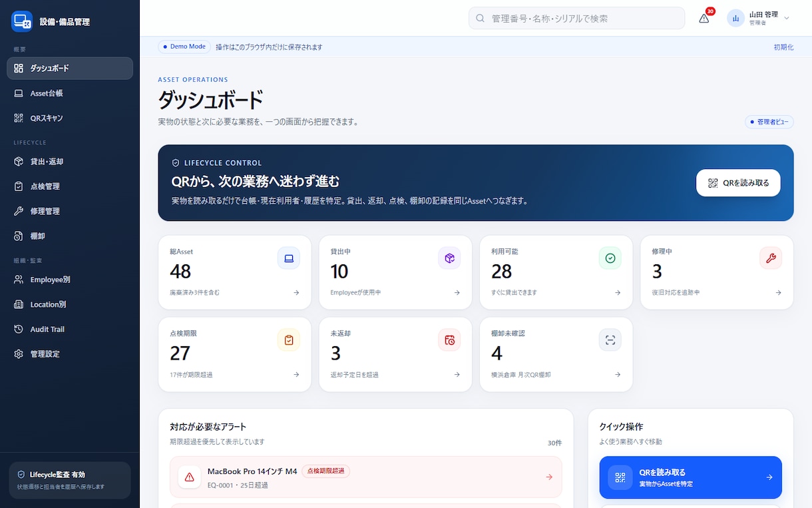Screen dimensions: 812x508
Task: Click the checkmark icon on the 利用可能 card
Action: pyautogui.click(x=610, y=258)
